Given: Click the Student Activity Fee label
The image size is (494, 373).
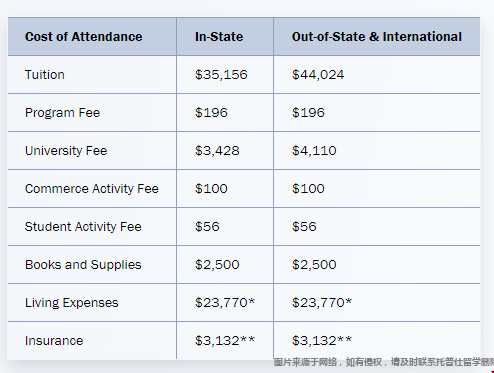Looking at the screenshot, I should pos(83,227).
